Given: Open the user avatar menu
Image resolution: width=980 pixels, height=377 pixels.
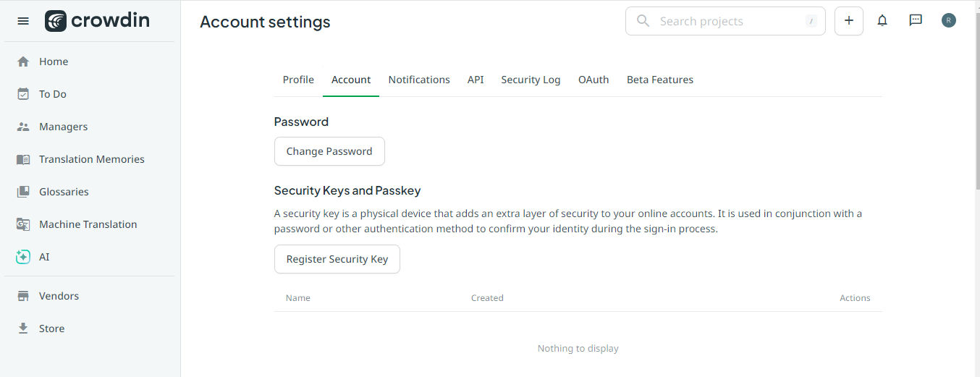Looking at the screenshot, I should [949, 21].
